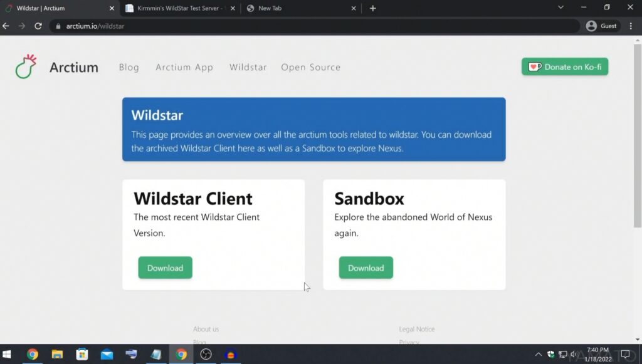Click the Wildstar banner heading
The width and height of the screenshot is (642, 364).
157,115
